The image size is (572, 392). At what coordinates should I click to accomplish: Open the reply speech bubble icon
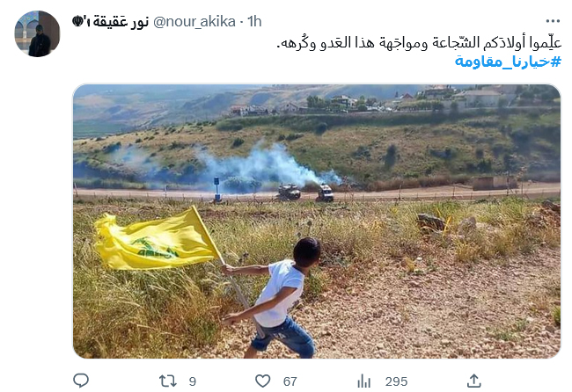(81, 381)
